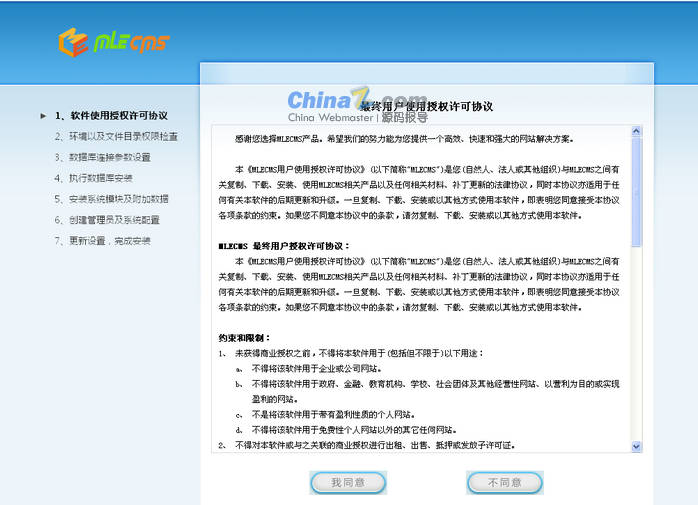Click the license scrollbar up arrow
The width and height of the screenshot is (698, 505).
click(x=636, y=131)
